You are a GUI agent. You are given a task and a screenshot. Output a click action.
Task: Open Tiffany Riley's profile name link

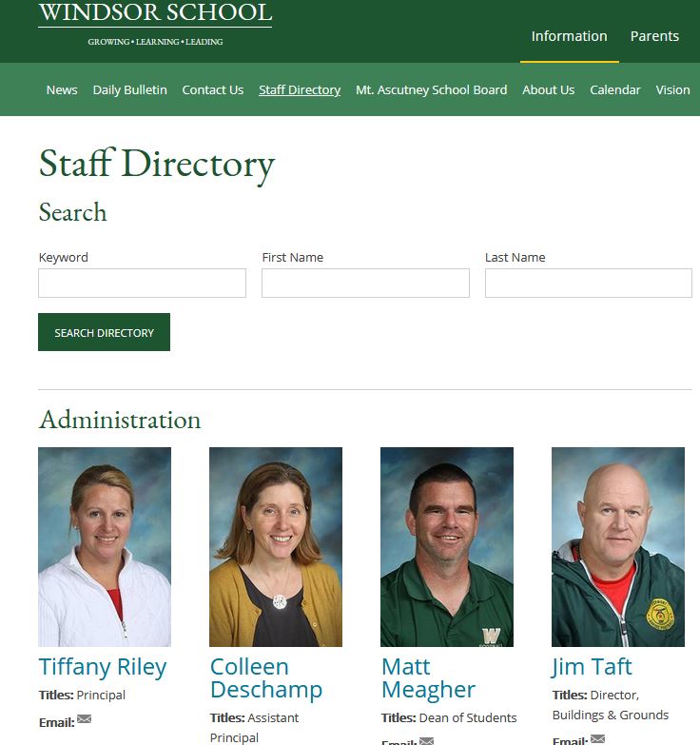(103, 667)
